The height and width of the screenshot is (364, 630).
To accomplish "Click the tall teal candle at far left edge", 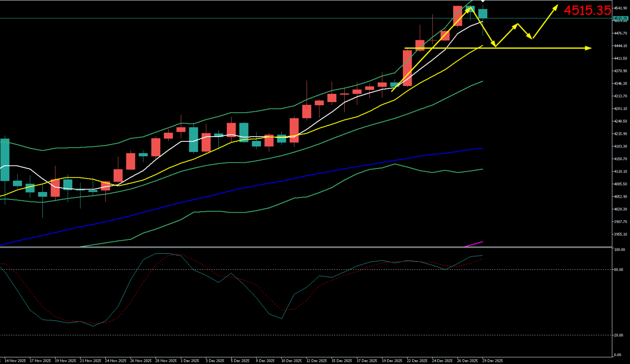I will [4, 159].
